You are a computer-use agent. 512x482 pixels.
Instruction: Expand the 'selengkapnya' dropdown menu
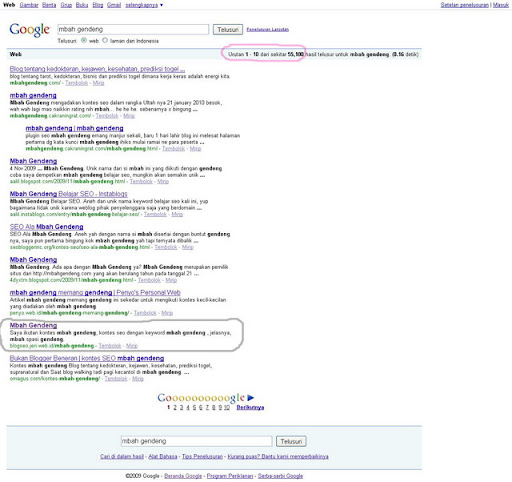[x=144, y=5]
